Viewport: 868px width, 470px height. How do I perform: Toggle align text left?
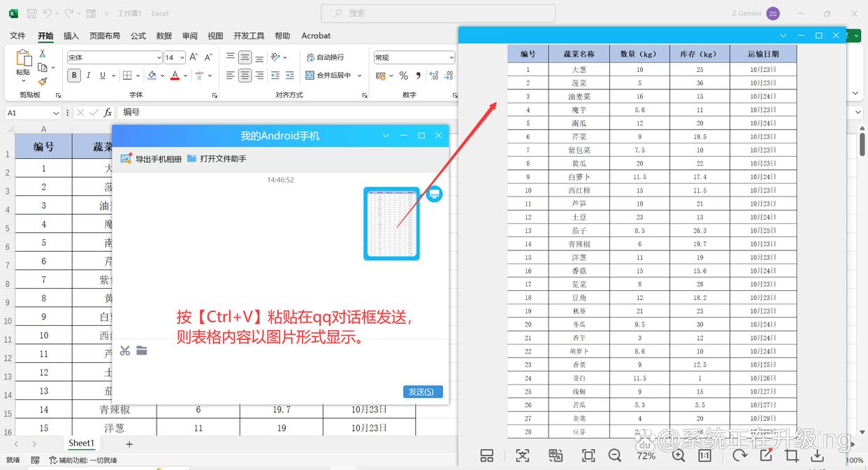point(230,76)
